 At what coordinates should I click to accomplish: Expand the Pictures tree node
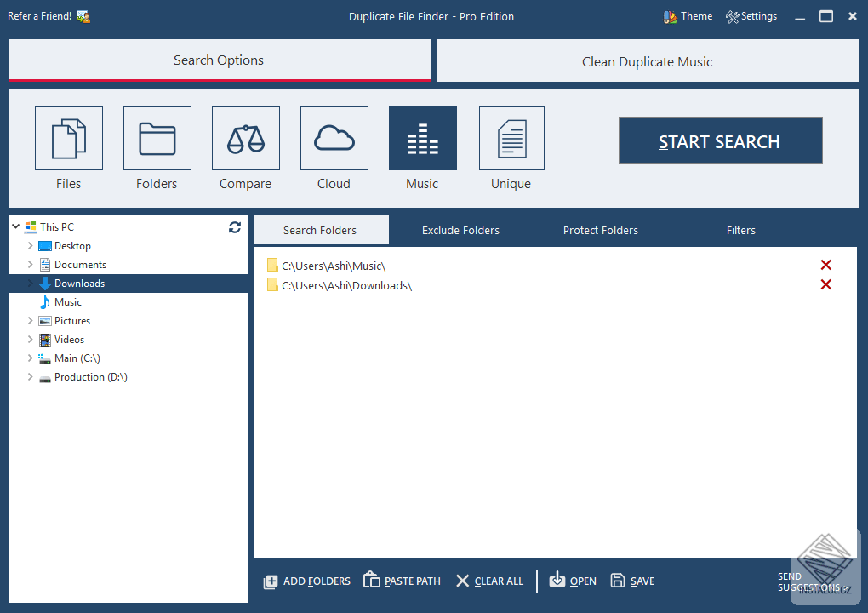pyautogui.click(x=31, y=320)
